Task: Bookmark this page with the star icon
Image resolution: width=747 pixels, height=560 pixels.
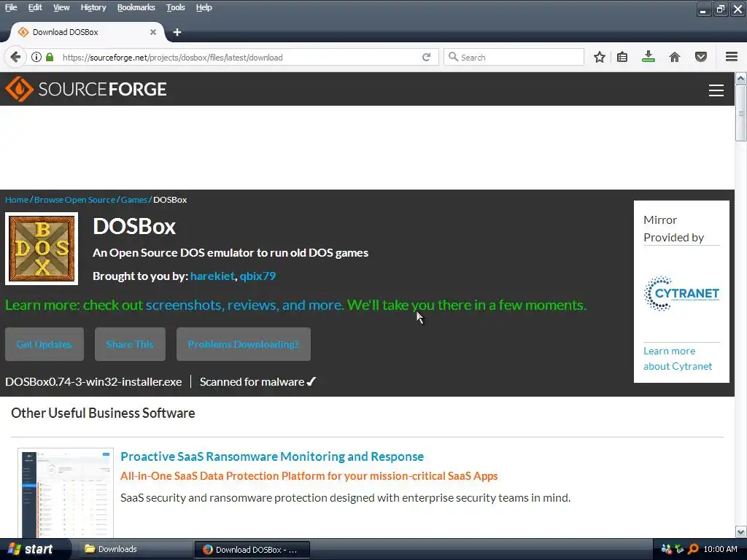Action: tap(600, 57)
